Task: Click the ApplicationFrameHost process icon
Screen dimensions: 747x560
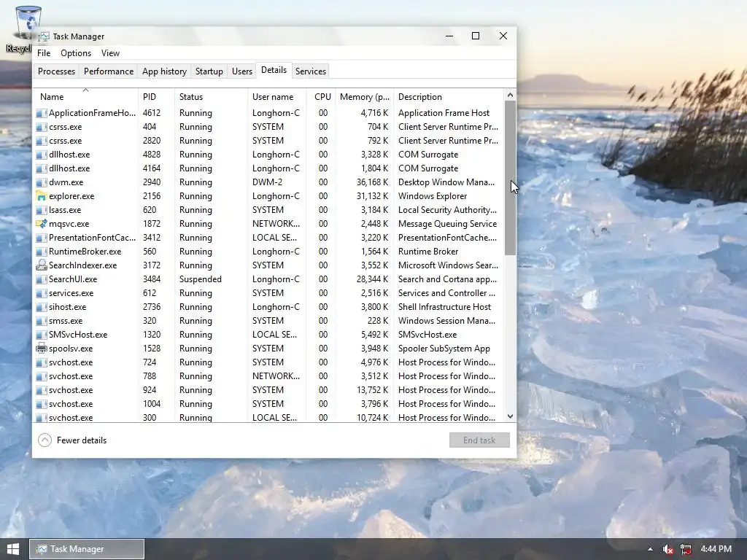Action: pyautogui.click(x=42, y=113)
